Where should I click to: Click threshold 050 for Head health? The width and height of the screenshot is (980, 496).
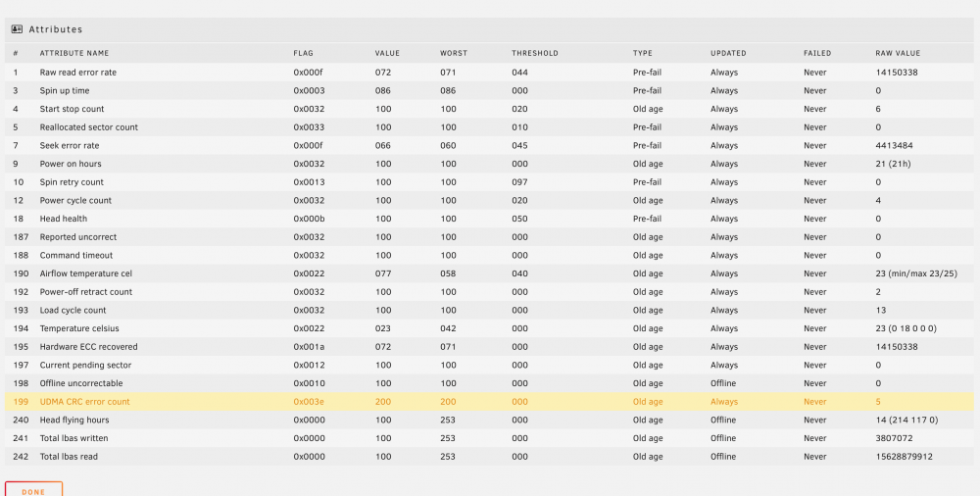point(520,219)
